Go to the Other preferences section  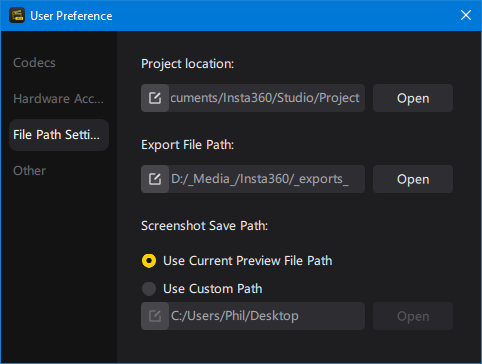tap(29, 171)
